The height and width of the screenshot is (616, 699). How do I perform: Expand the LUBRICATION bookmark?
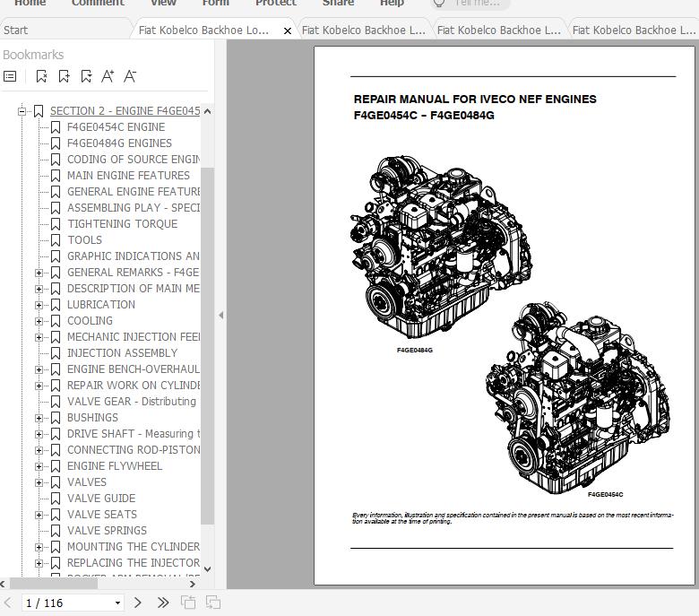click(39, 305)
